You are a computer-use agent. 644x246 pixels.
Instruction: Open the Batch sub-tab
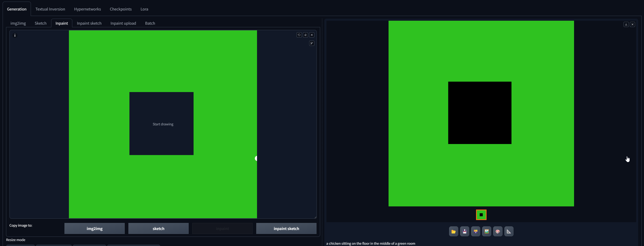(150, 23)
